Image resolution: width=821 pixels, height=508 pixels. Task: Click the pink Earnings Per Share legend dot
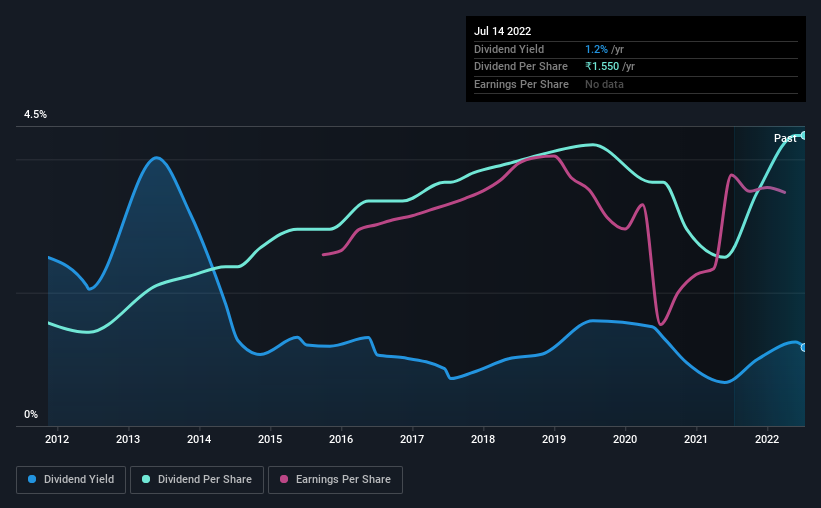(284, 479)
